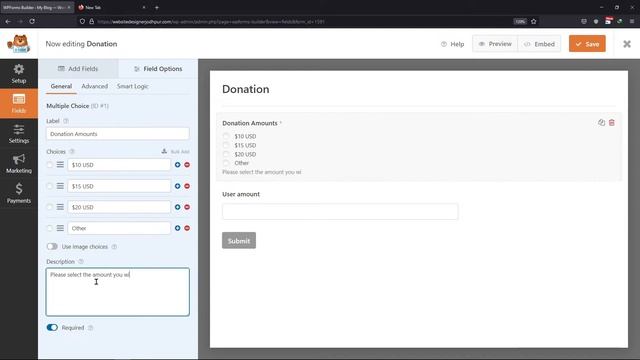Viewport: 640px width, 360px height.
Task: Duplicate the Donation Amounts field
Action: [601, 122]
